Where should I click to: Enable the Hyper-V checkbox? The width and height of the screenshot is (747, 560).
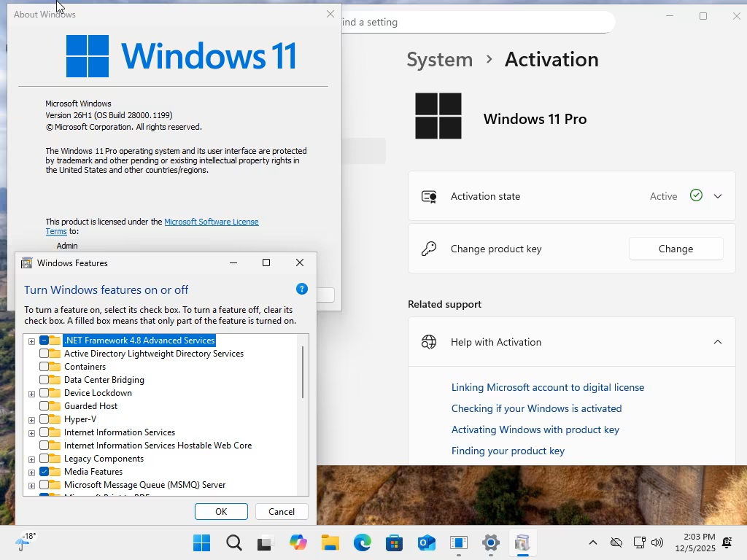tap(45, 419)
